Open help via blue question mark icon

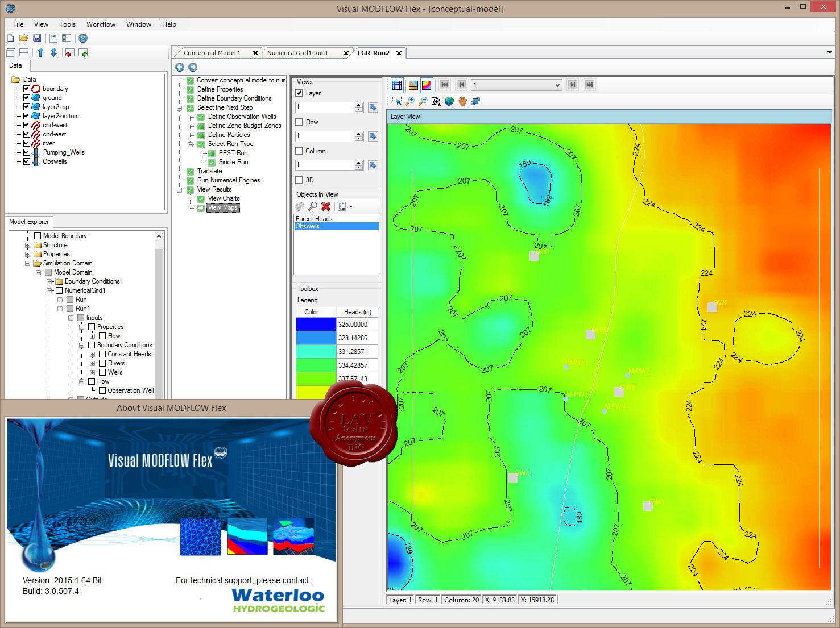[83, 38]
